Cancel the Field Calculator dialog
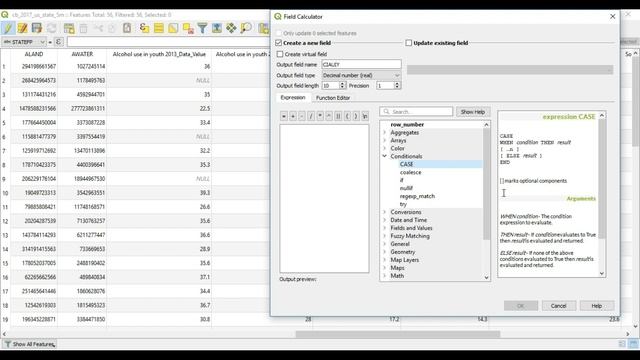The height and width of the screenshot is (360, 640). tap(558, 306)
